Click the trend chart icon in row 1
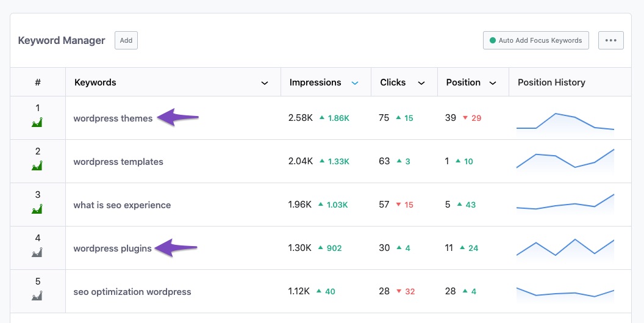The height and width of the screenshot is (323, 644). (x=38, y=123)
